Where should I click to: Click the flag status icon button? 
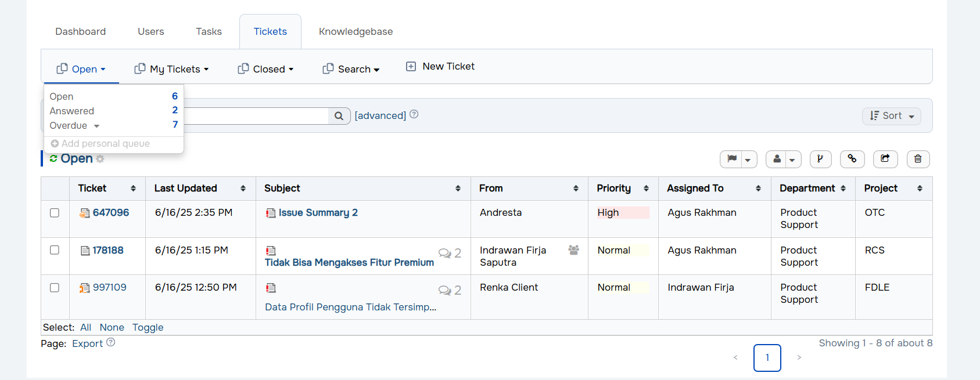click(x=732, y=159)
